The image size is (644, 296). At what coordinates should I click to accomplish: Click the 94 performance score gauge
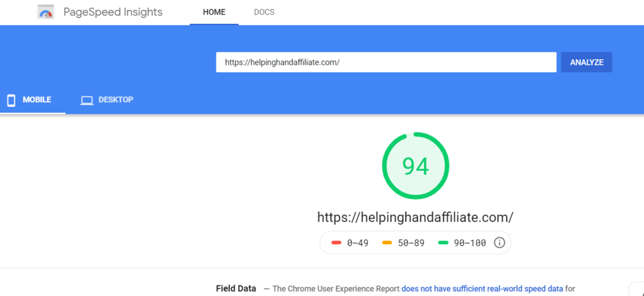(x=415, y=166)
